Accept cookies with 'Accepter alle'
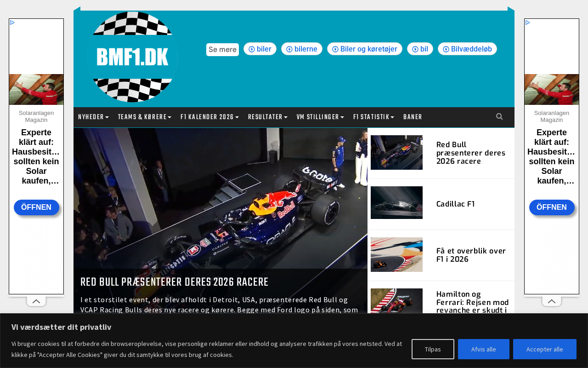 click(545, 349)
